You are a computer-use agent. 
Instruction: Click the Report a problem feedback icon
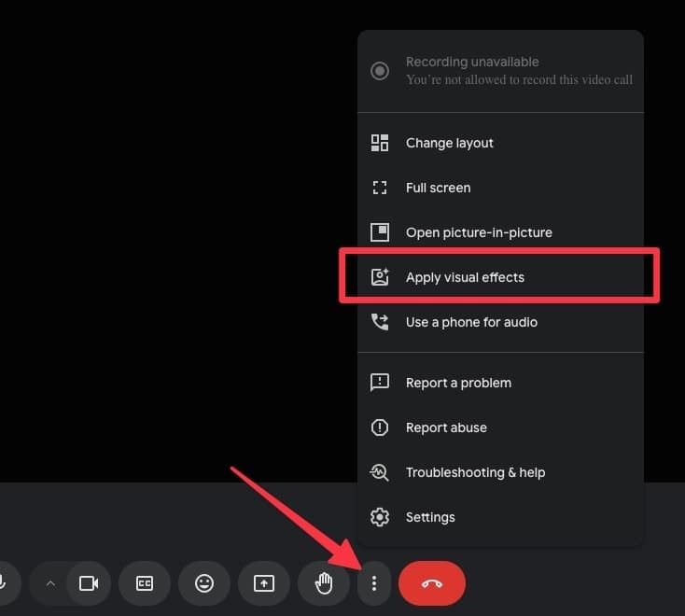[x=380, y=383]
